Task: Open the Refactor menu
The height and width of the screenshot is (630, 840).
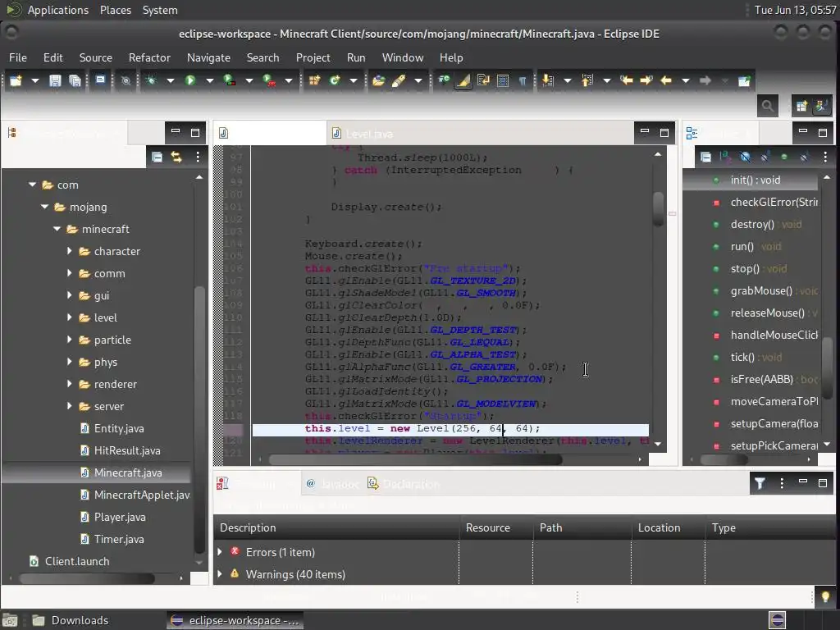Action: tap(149, 57)
